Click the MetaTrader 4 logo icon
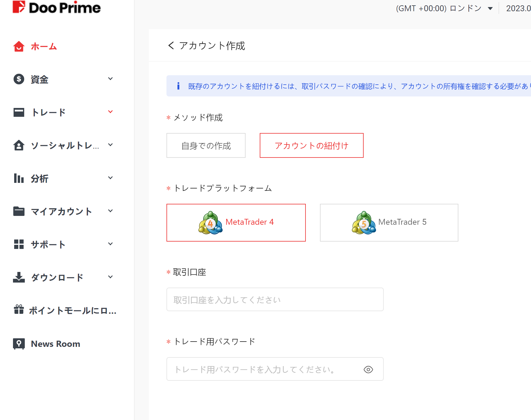Image resolution: width=531 pixels, height=420 pixels. click(210, 223)
